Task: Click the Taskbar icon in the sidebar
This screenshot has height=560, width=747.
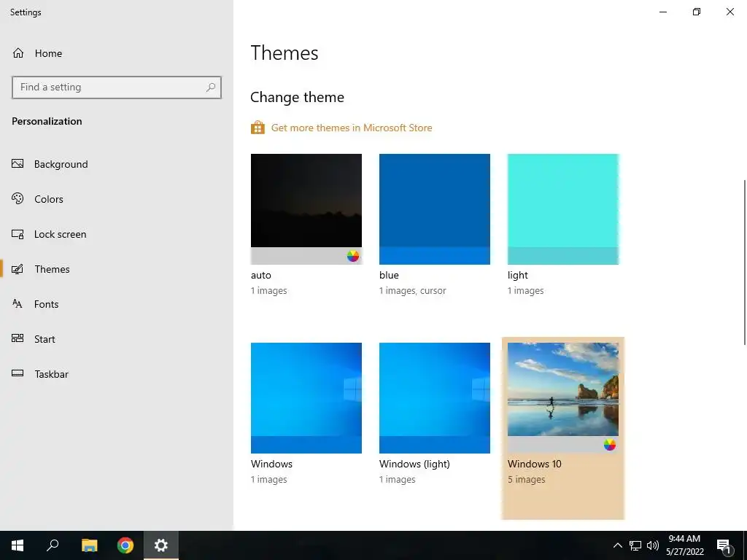Action: pyautogui.click(x=18, y=373)
